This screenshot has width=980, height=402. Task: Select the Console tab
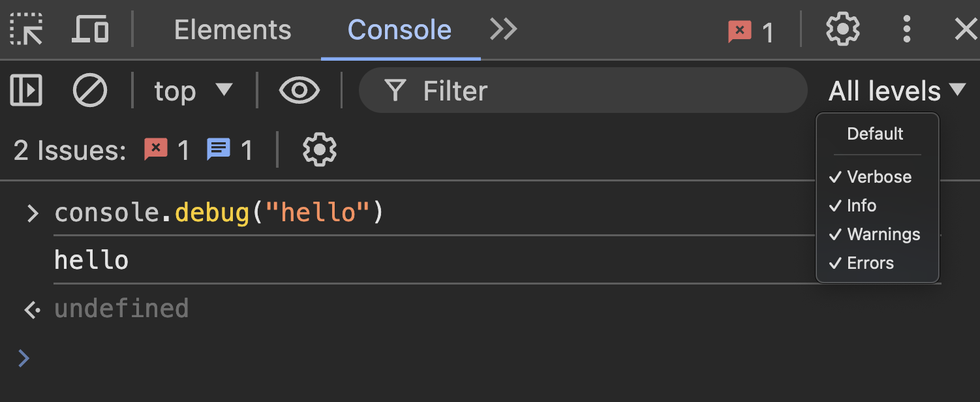click(400, 29)
